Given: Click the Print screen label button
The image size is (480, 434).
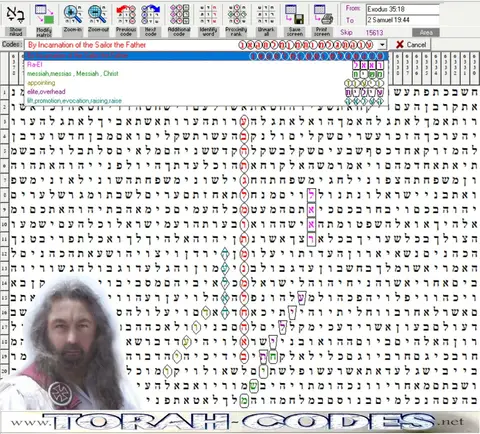Looking at the screenshot, I should [x=323, y=32].
